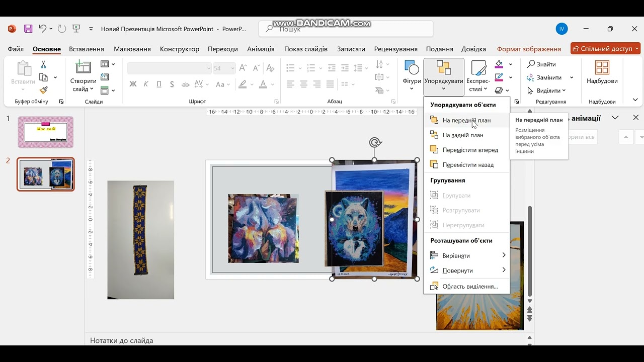Toggle italic К formatting
Image resolution: width=644 pixels, height=362 pixels.
[x=146, y=84]
